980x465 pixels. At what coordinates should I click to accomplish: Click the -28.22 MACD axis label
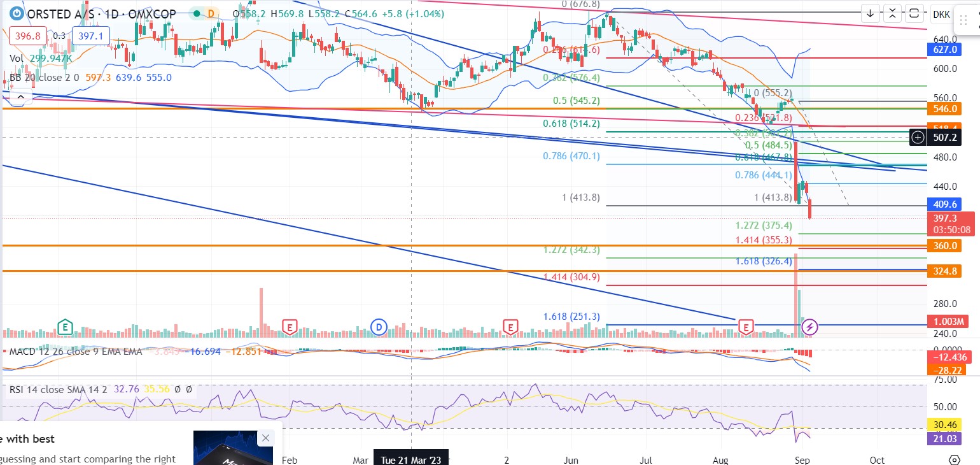tap(945, 370)
